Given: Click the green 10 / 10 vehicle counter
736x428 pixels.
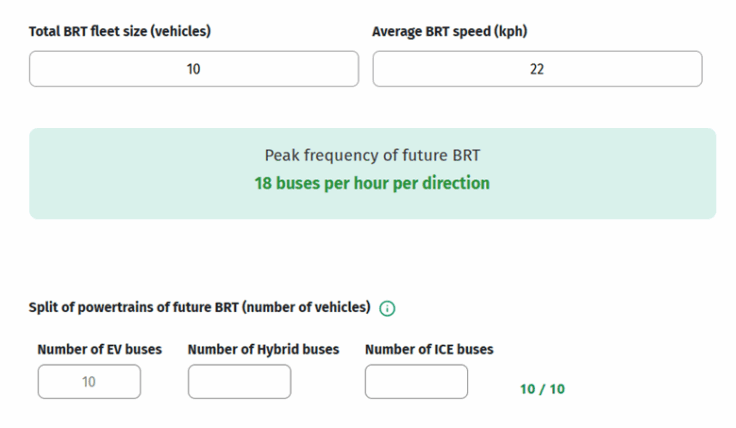Looking at the screenshot, I should click(x=542, y=388).
